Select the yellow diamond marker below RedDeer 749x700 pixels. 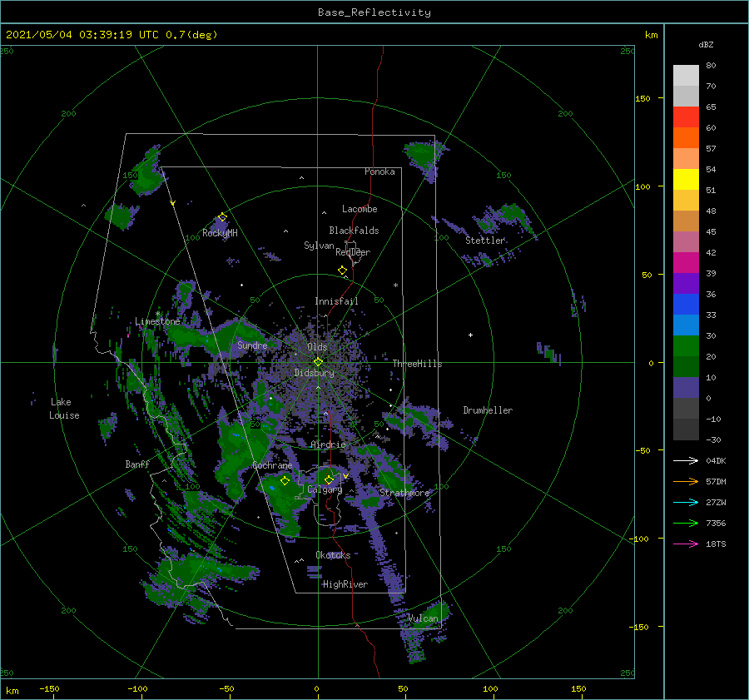[x=342, y=270]
